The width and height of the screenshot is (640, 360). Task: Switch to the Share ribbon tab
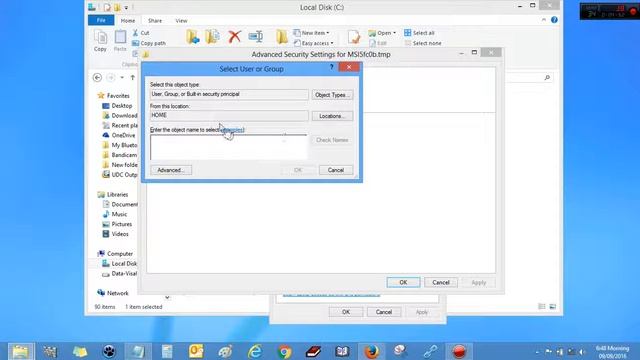pos(155,20)
